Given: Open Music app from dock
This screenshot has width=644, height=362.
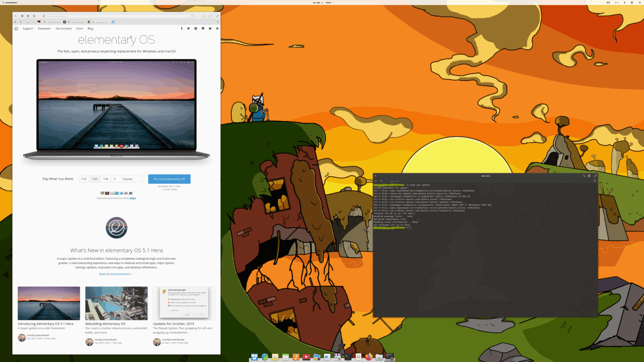Looking at the screenshot, I should (x=296, y=357).
